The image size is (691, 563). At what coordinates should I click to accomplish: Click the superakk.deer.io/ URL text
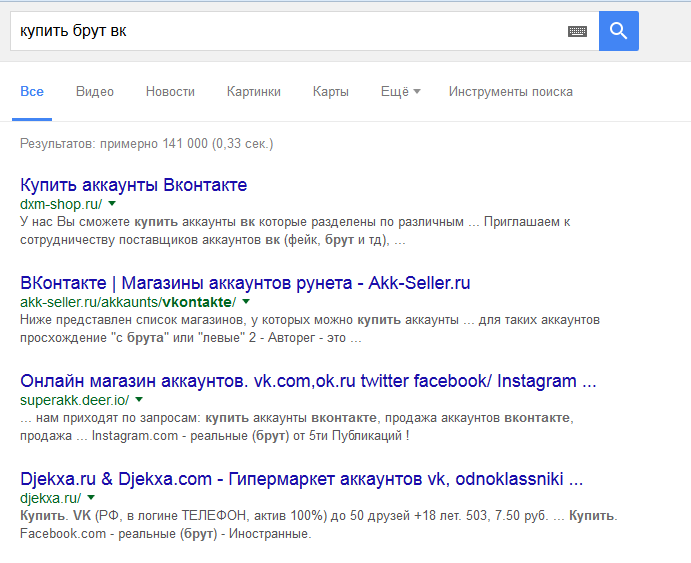coord(75,400)
